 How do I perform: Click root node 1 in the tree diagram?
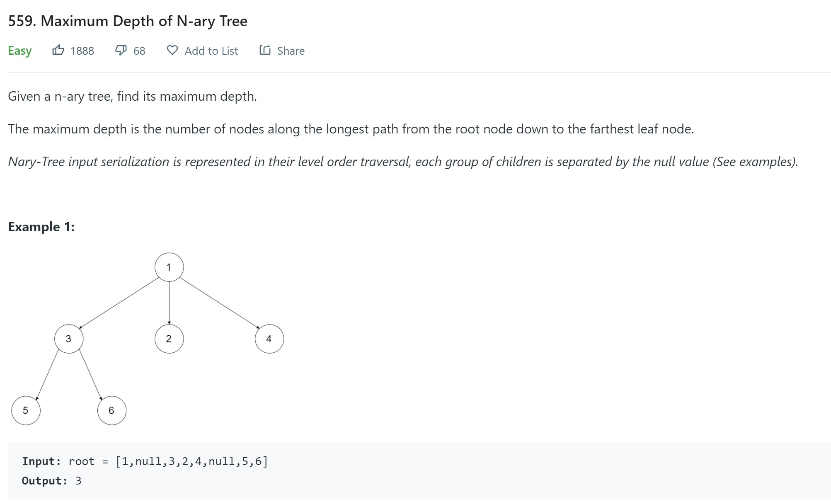tap(169, 267)
